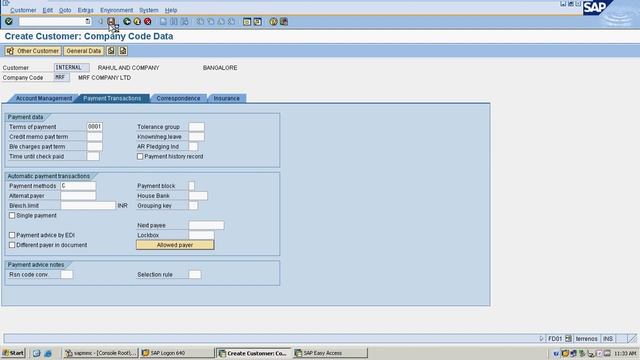Open the Customer menu
Image resolution: width=640 pixels, height=360 pixels.
(x=23, y=10)
